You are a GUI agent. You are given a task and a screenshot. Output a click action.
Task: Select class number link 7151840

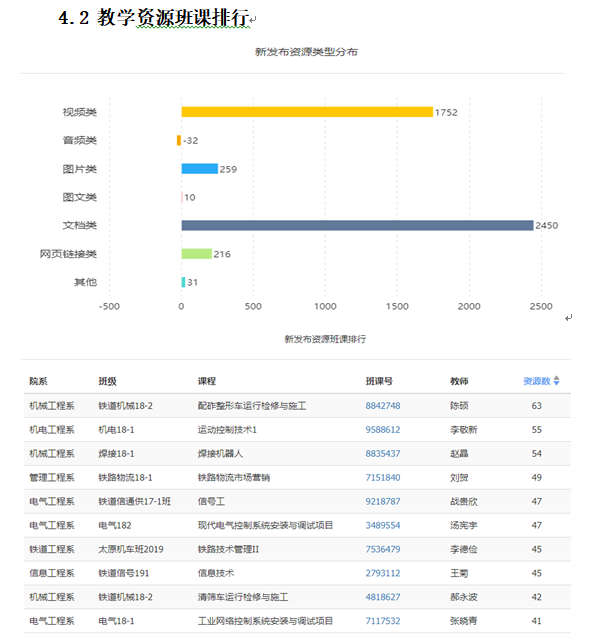pos(383,478)
